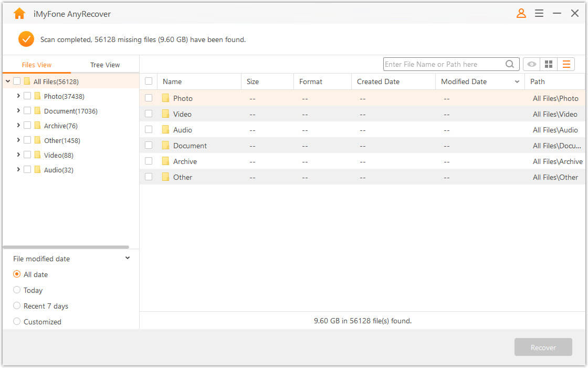Image resolution: width=588 pixels, height=368 pixels.
Task: Toggle the preview eye icon
Action: point(532,64)
